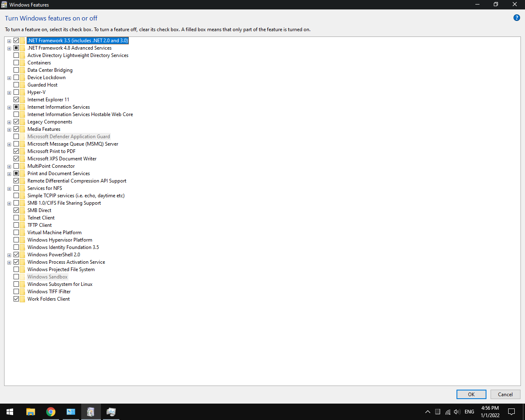The height and width of the screenshot is (420, 525).
Task: Enable the Guarded Host checkbox
Action: (x=16, y=85)
